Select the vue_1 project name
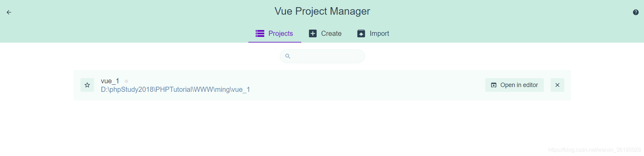Image resolution: width=644 pixels, height=156 pixels. pyautogui.click(x=110, y=81)
